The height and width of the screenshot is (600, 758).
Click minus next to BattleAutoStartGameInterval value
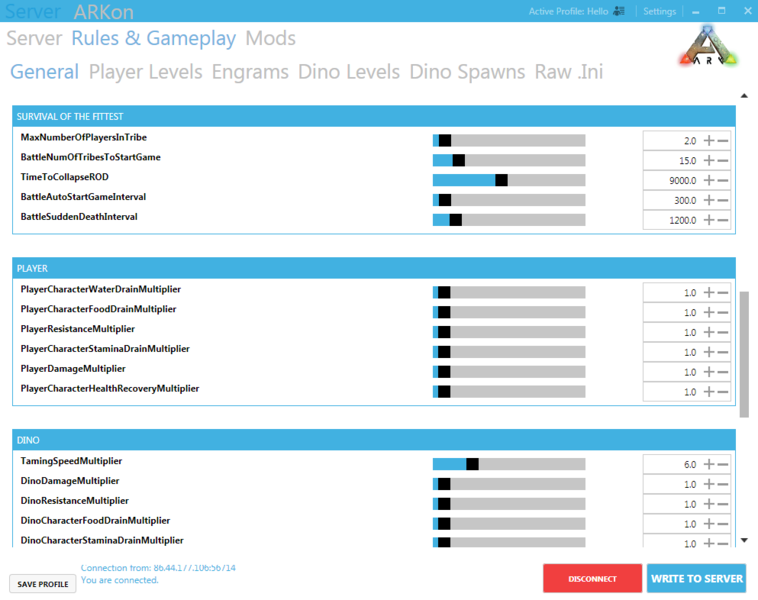723,200
